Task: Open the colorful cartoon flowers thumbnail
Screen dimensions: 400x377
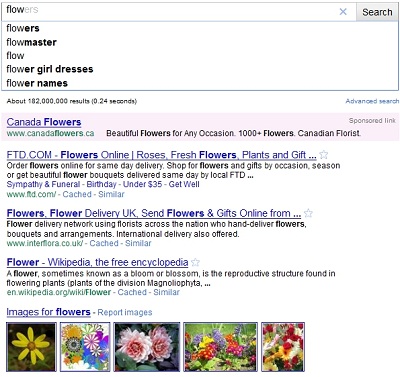Action: coord(85,347)
